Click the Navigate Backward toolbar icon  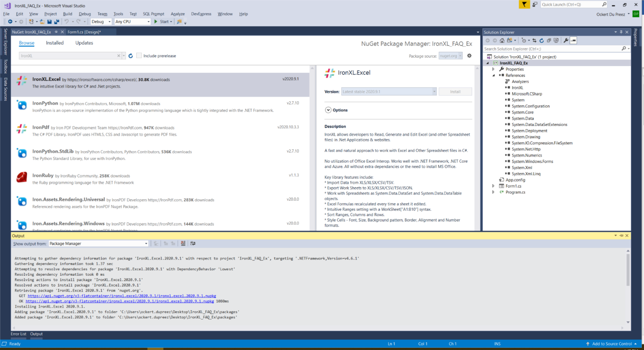point(10,22)
